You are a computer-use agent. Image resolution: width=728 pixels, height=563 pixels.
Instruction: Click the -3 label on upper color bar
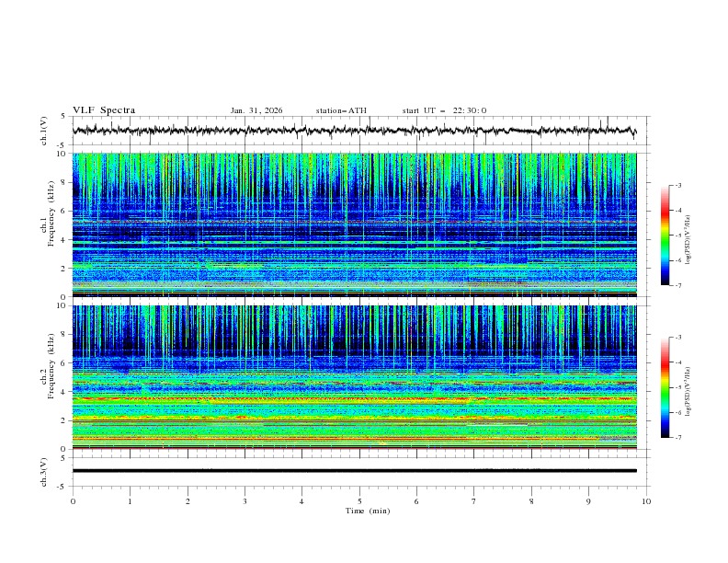point(677,186)
